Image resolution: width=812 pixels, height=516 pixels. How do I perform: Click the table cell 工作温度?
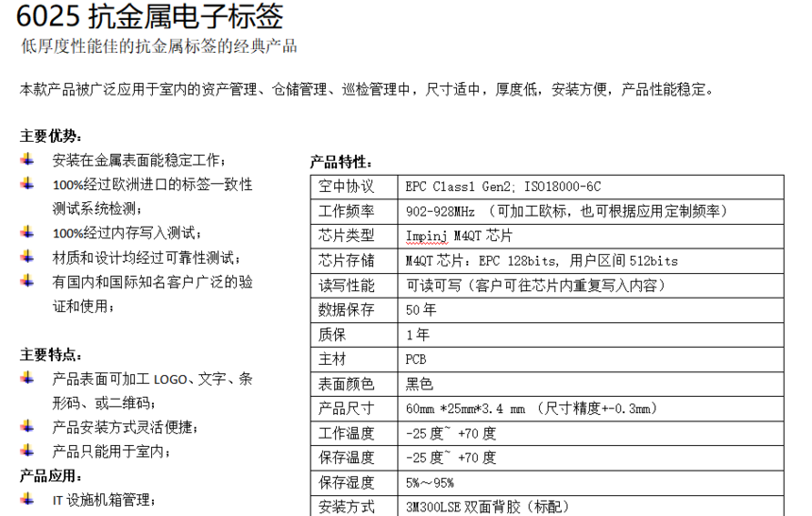(x=354, y=434)
